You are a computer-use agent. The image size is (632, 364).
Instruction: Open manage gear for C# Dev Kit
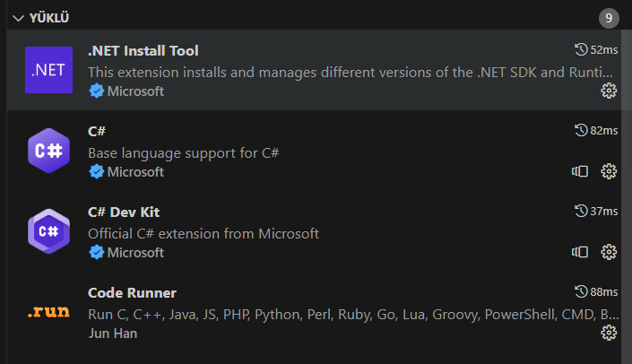[x=609, y=252]
